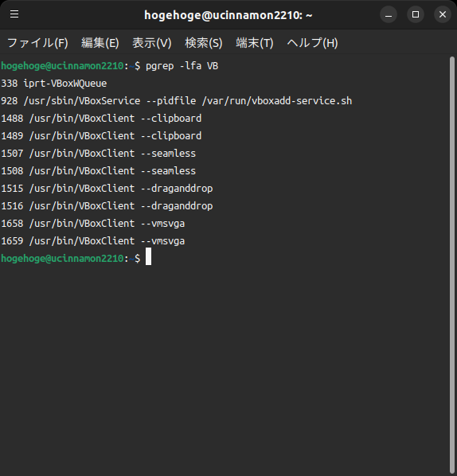
Task: Click line 1507 VBoxClient --seamless
Action: pyautogui.click(x=99, y=154)
